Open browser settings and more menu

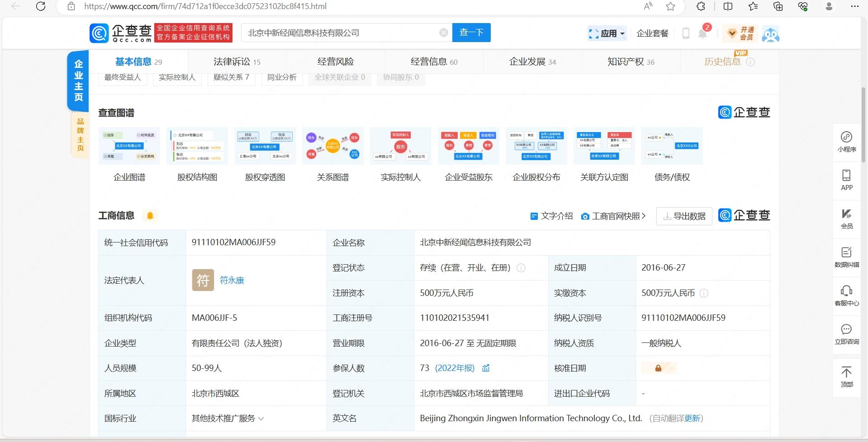854,6
